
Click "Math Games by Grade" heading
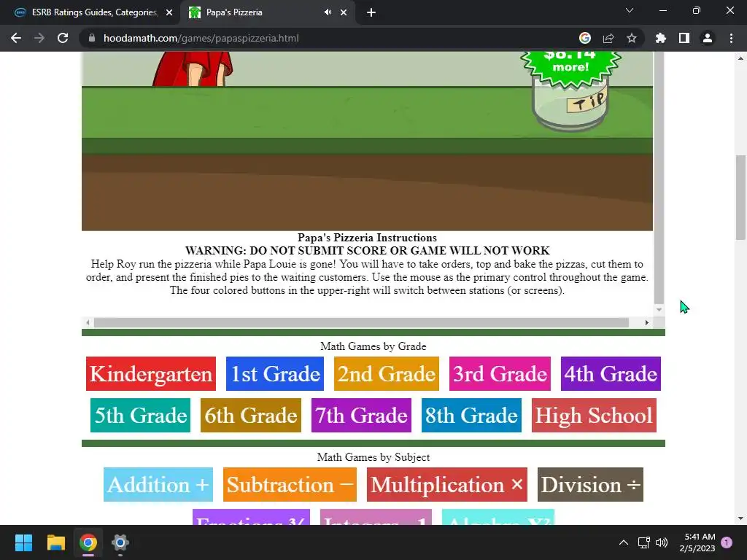[x=373, y=346]
